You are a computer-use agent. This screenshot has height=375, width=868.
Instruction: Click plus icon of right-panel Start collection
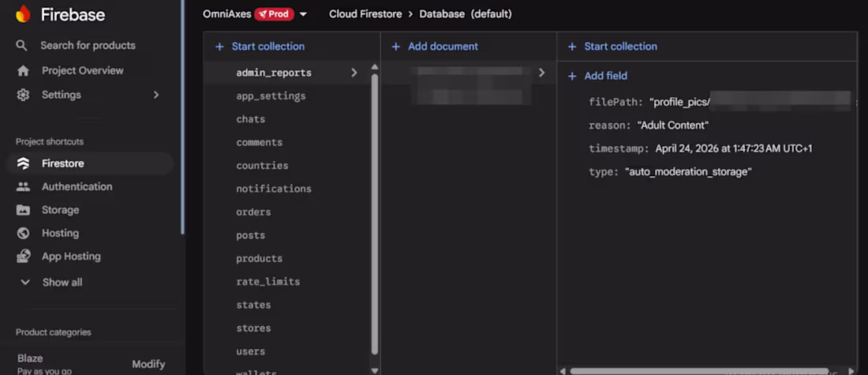tap(572, 47)
